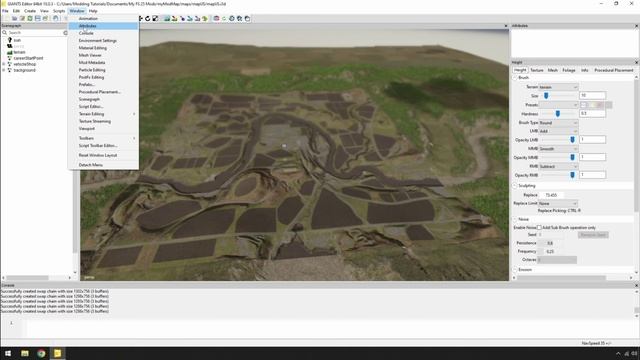Click the Size value input field
Screen dimensions: 640x360
click(x=592, y=96)
